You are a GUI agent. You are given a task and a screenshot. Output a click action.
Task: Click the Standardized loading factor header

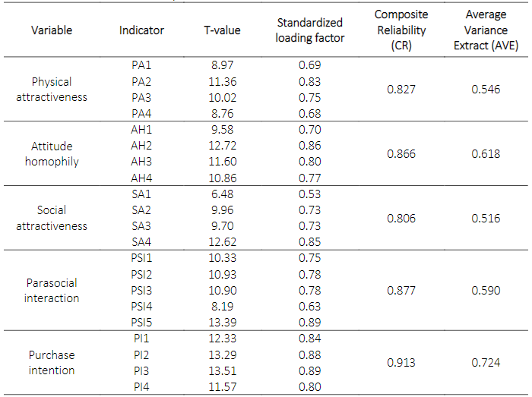pos(309,30)
